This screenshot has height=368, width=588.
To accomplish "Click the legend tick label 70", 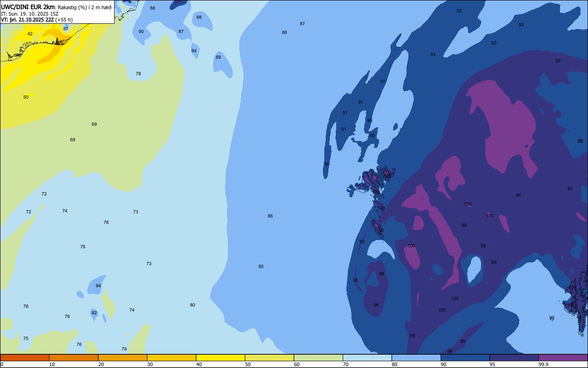I will (x=345, y=364).
